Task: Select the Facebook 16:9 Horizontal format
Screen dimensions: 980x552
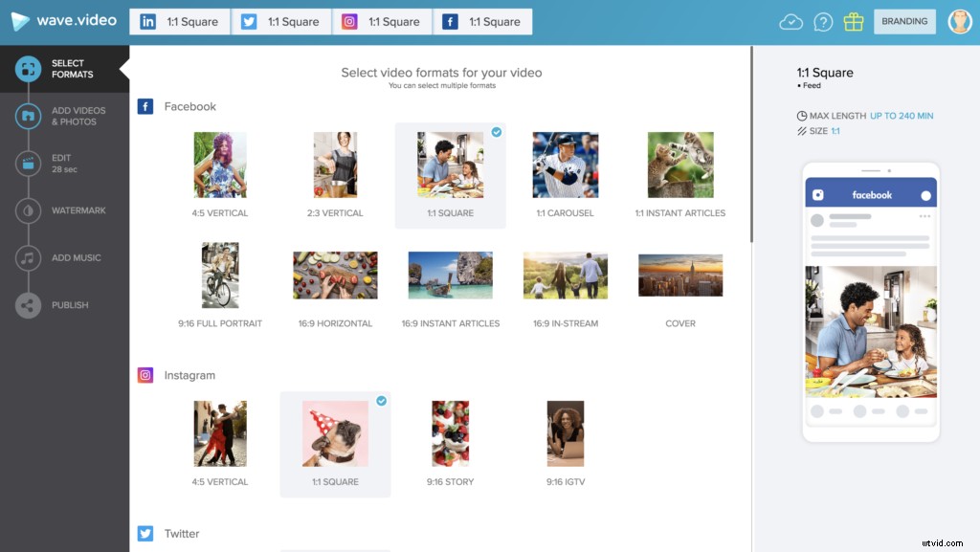Action: 335,275
